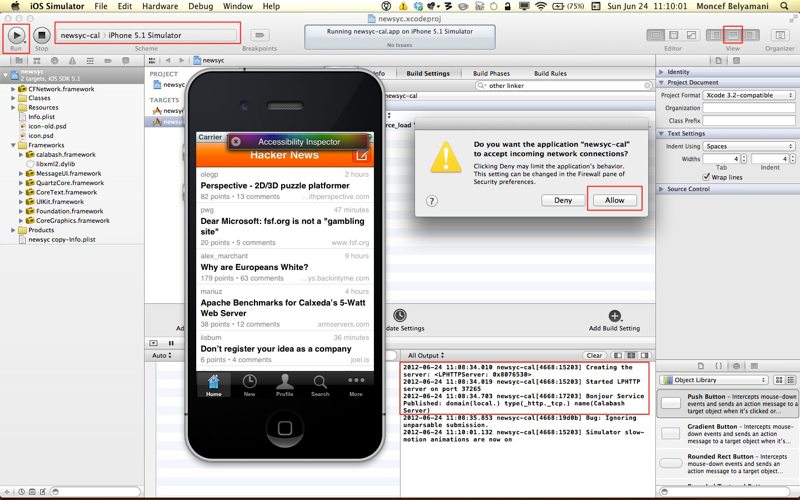Viewport: 800px width, 500px height.
Task: Click compose icon in Hacker News header
Action: pos(362,155)
